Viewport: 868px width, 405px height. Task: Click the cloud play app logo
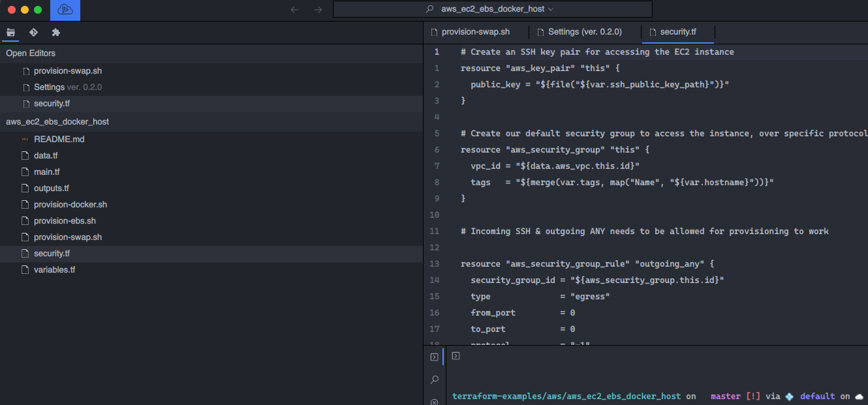point(65,10)
